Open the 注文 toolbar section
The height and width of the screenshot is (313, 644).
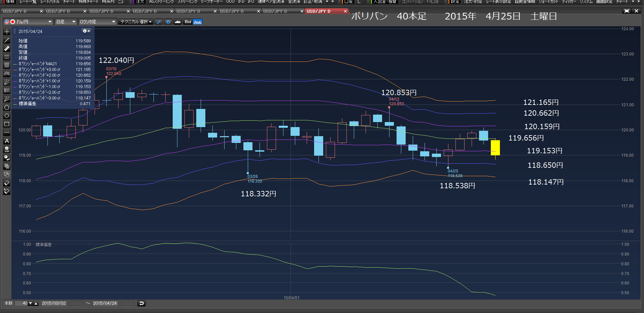point(139,2)
